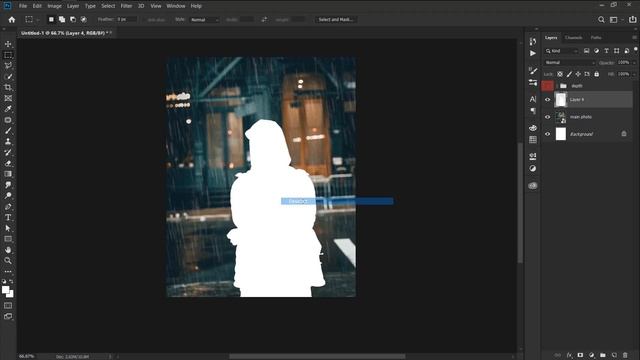Select the Zoom tool

pos(8,260)
